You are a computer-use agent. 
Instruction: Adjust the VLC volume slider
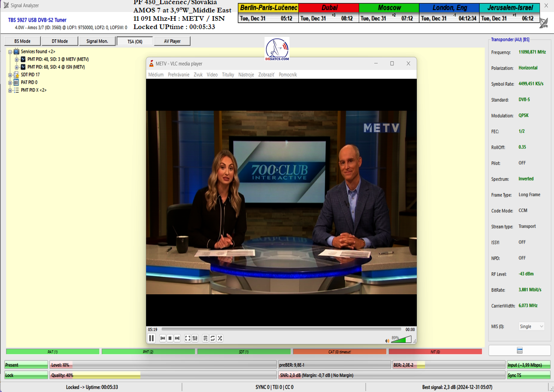click(401, 340)
